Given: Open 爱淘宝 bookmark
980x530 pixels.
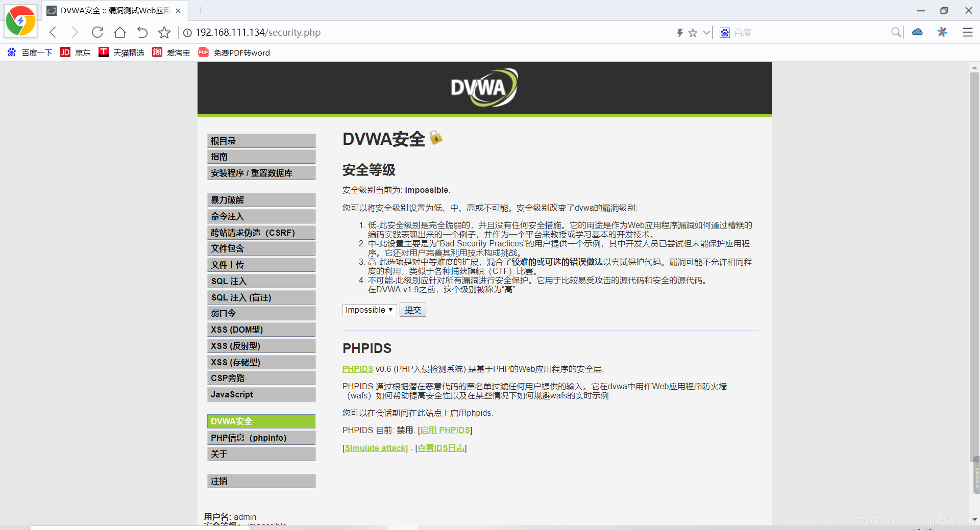Looking at the screenshot, I should pos(171,53).
